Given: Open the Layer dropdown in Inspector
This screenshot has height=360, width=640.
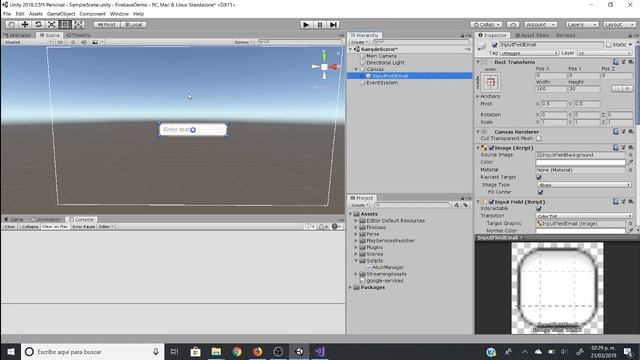Looking at the screenshot, I should coord(604,53).
